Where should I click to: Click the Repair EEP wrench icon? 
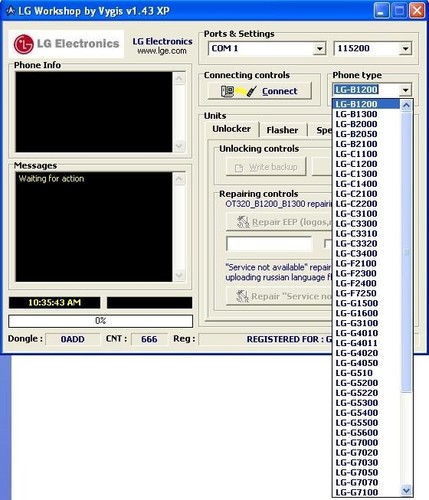tap(243, 222)
